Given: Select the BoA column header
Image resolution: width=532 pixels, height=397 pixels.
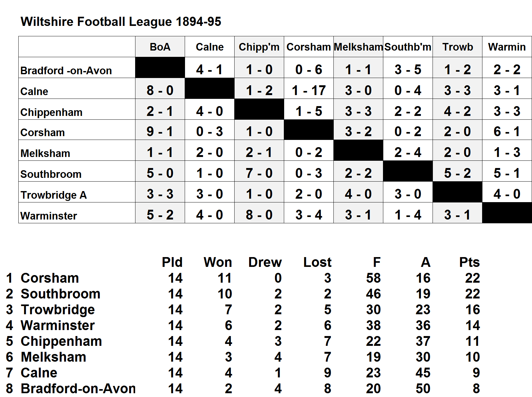Looking at the screenshot, I should (160, 47).
